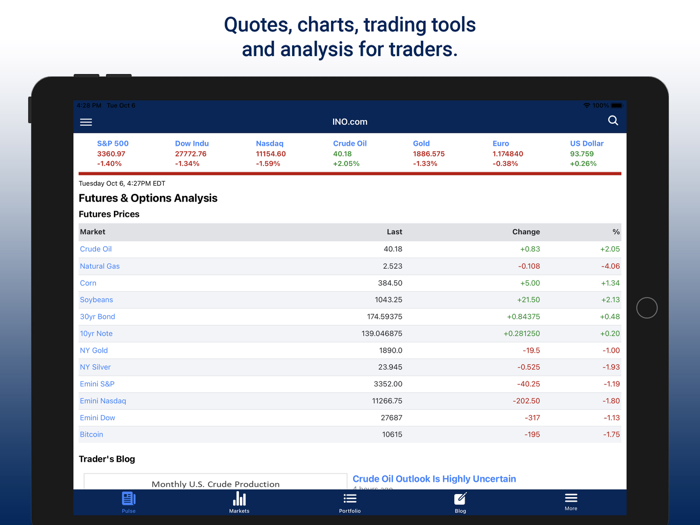Click Natural Gas change -0.108
Viewport: 700px width, 525px height.
click(529, 266)
